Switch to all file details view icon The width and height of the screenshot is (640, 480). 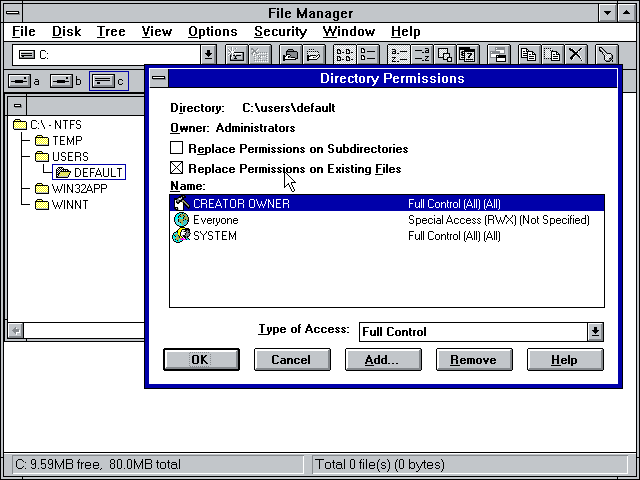coord(368,54)
